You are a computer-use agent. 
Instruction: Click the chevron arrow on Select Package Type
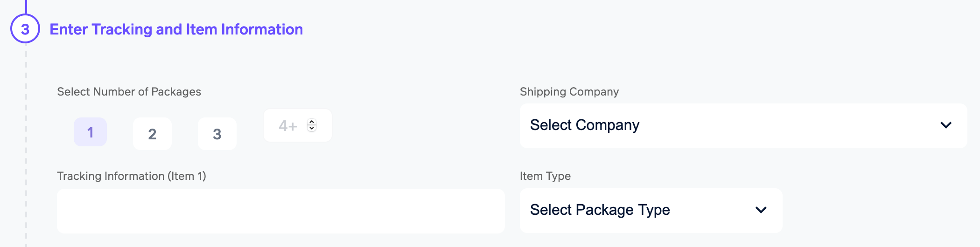(761, 210)
